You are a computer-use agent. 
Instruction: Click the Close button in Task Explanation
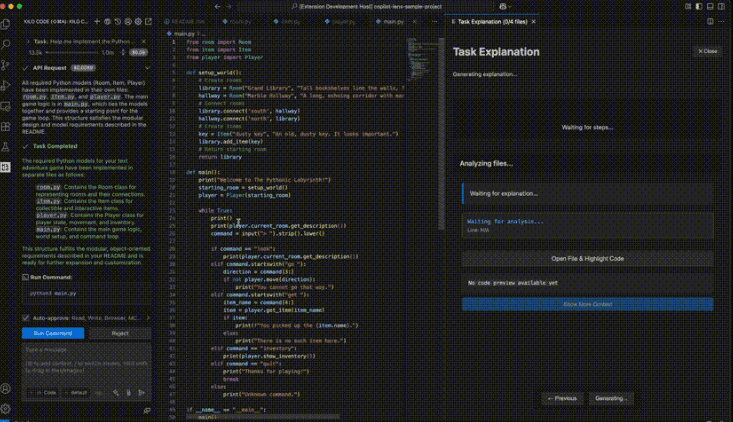[707, 51]
